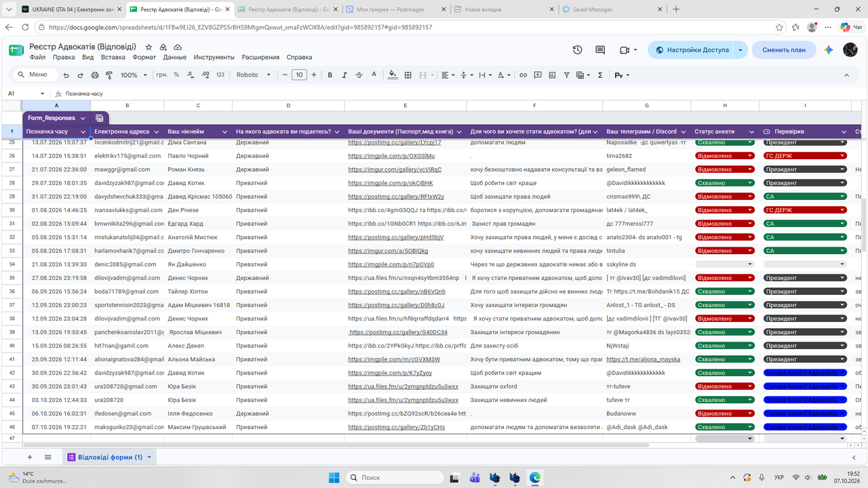The image size is (868, 488).
Task: Open the comments panel icon
Action: pyautogui.click(x=600, y=50)
